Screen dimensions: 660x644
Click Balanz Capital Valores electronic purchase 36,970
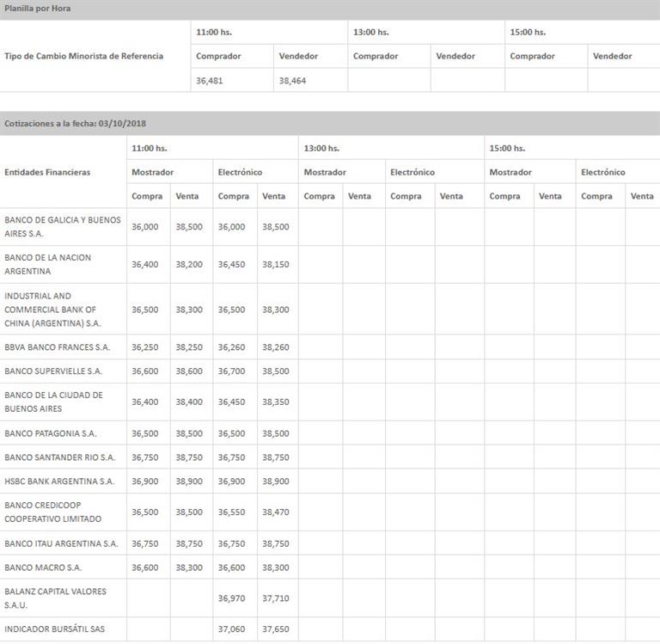click(x=231, y=598)
